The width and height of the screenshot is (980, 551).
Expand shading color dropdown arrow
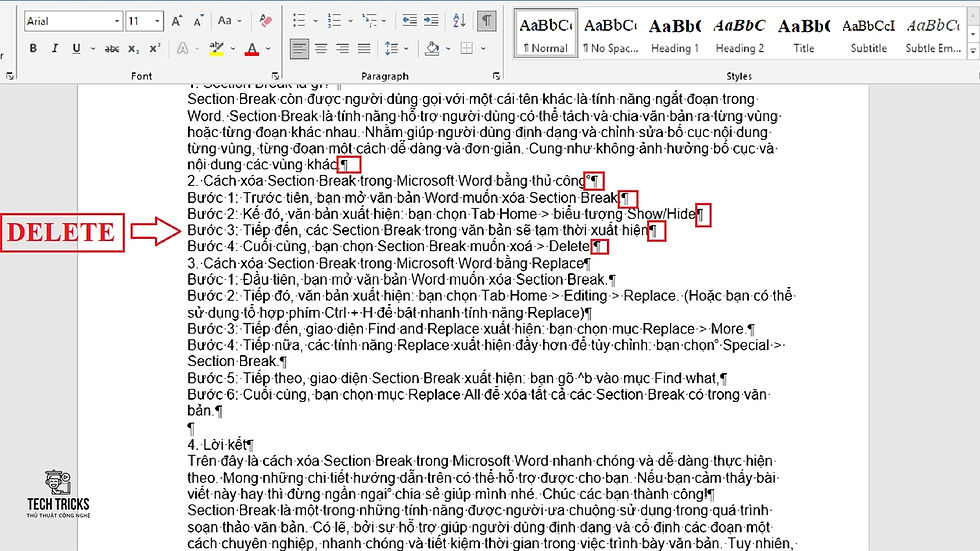click(448, 48)
